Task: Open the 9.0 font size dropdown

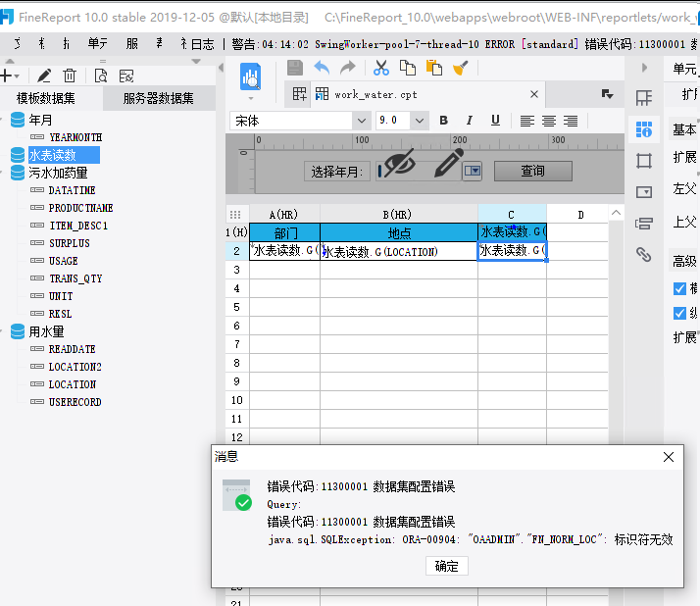Action: [x=420, y=121]
